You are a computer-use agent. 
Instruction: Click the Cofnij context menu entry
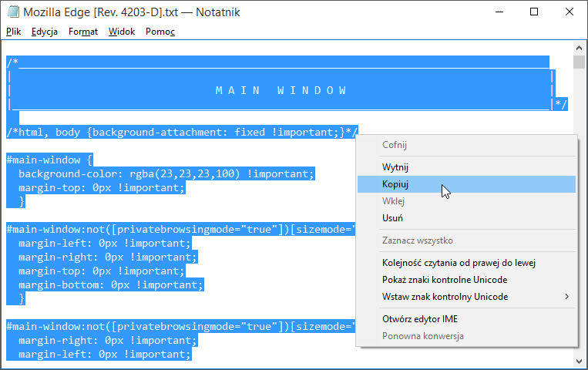466,145
